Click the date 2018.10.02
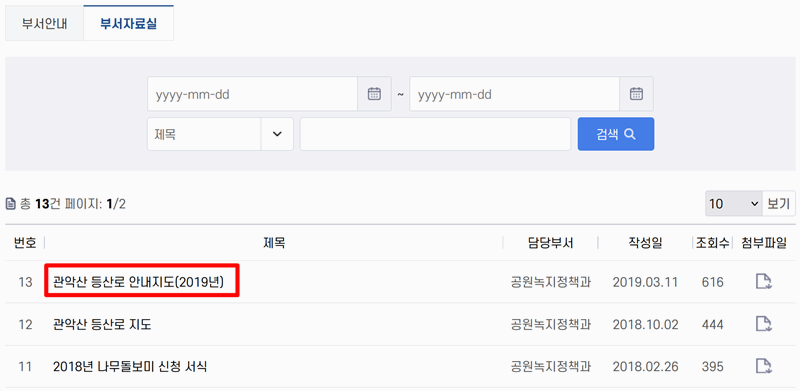The image size is (800, 391). (x=645, y=324)
